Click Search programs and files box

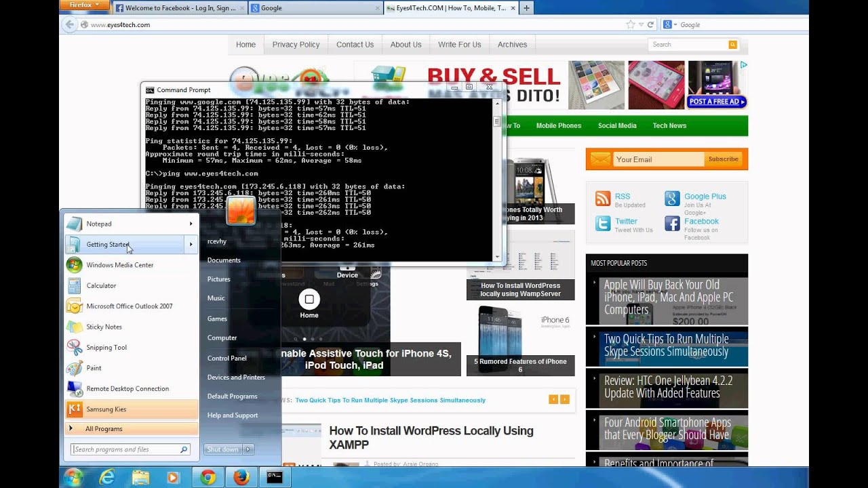[x=130, y=449]
